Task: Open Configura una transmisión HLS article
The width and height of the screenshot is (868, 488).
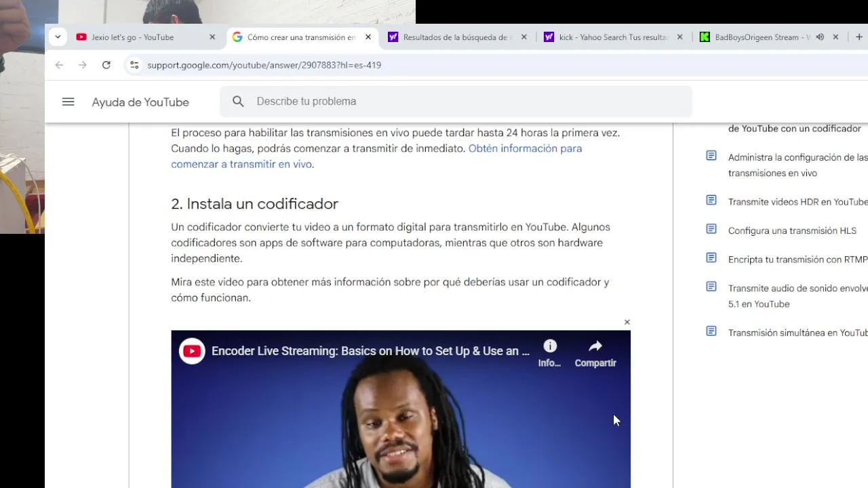Action: (x=792, y=230)
